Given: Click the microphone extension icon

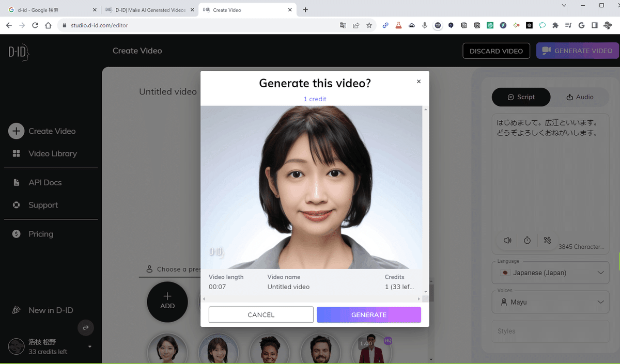Looking at the screenshot, I should (425, 25).
